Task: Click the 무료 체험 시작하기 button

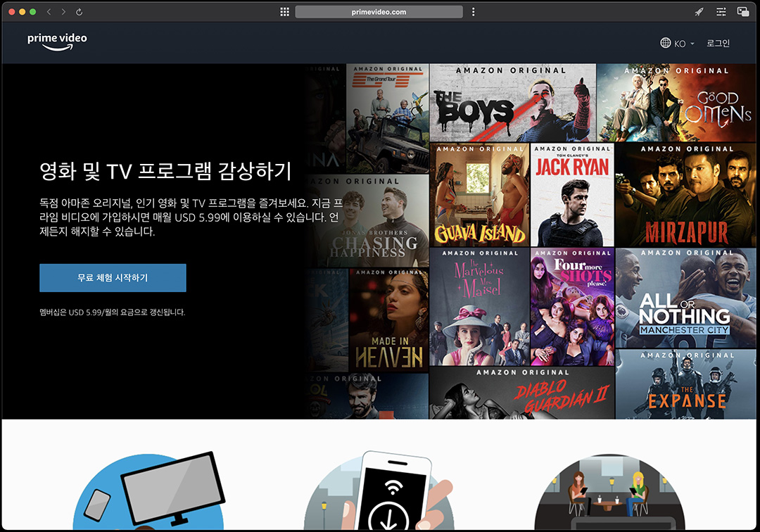Action: [113, 278]
